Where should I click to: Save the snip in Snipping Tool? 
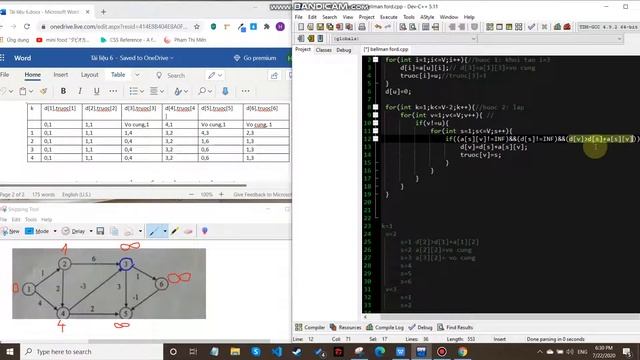click(x=100, y=231)
